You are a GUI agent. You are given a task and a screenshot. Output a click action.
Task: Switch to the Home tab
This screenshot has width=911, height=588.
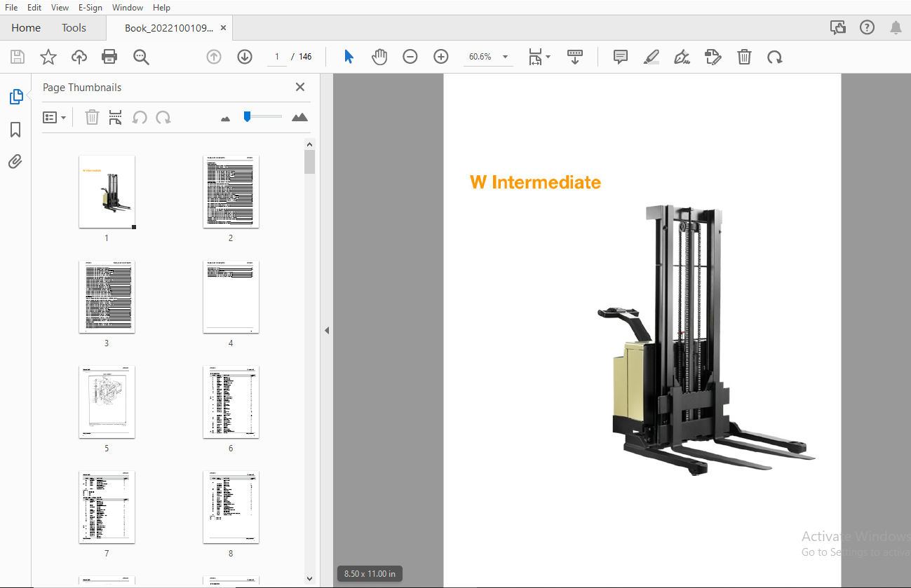click(26, 28)
